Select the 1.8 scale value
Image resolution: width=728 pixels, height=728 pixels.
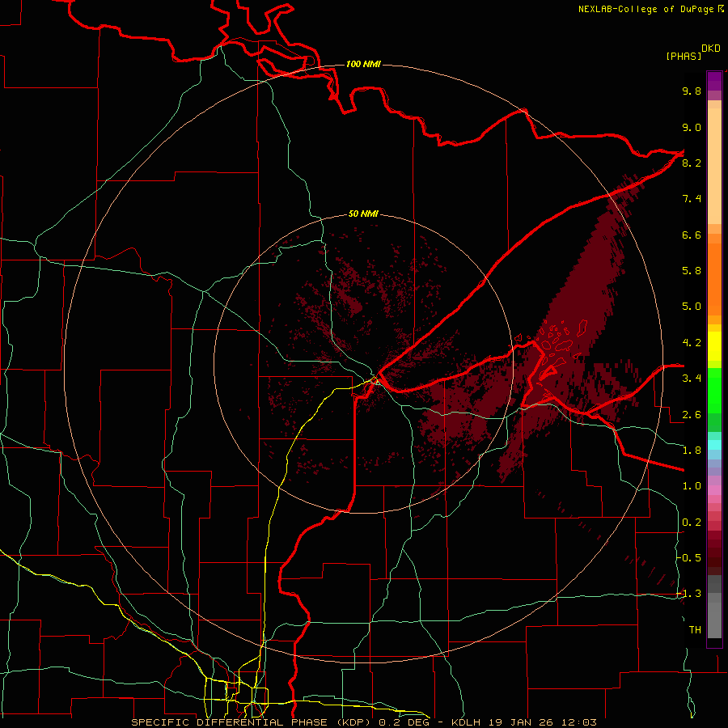pos(692,451)
